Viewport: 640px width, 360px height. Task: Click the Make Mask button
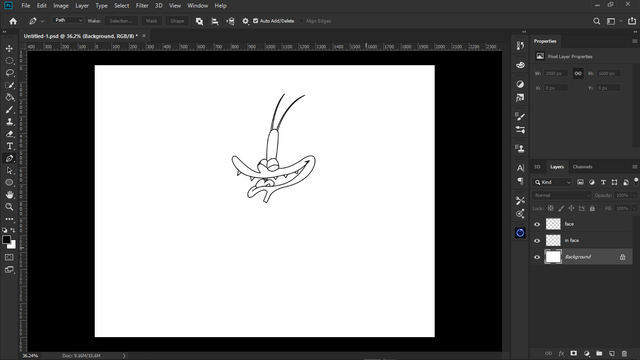tap(151, 21)
